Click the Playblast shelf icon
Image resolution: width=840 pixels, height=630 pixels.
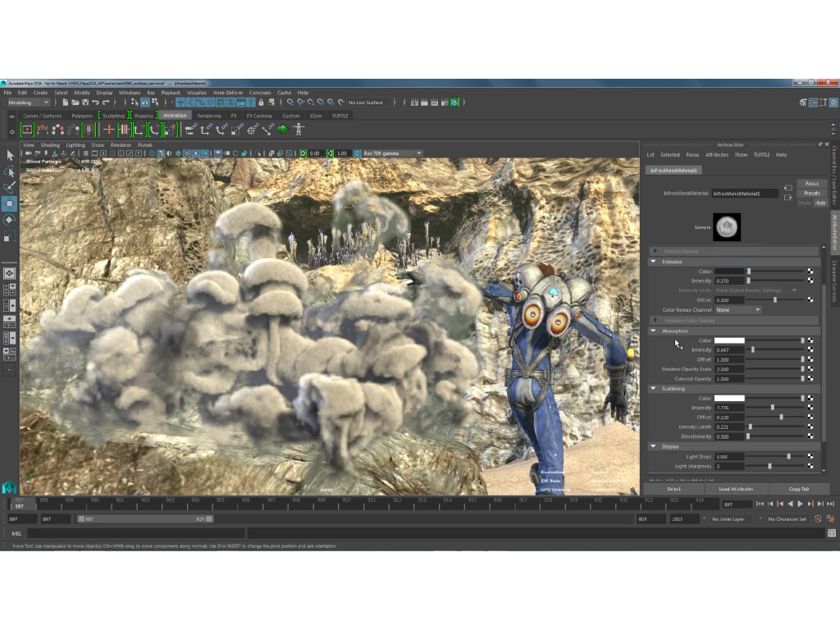[27, 130]
